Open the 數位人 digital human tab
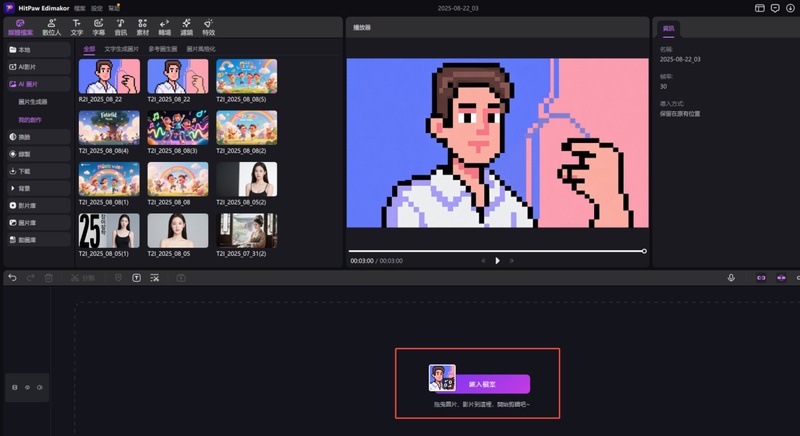 coord(52,28)
